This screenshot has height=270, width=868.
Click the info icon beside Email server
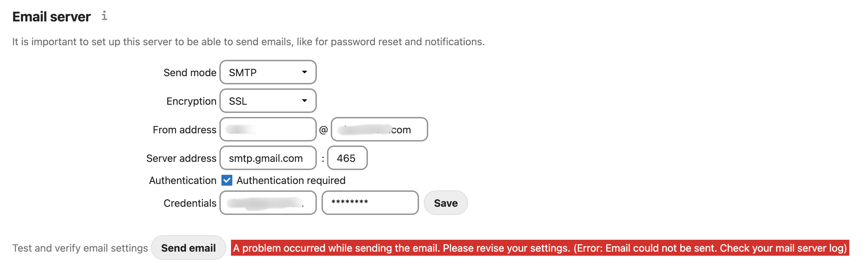pyautogui.click(x=104, y=16)
